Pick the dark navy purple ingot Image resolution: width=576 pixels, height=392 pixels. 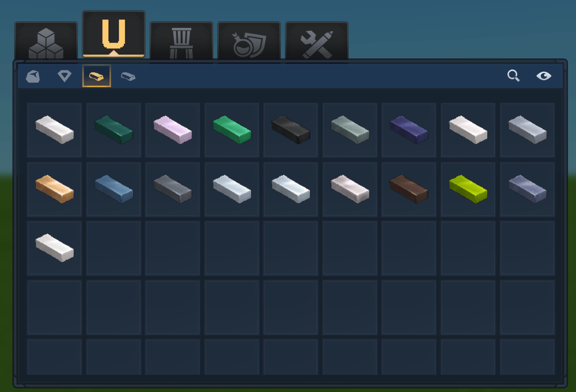tap(409, 130)
